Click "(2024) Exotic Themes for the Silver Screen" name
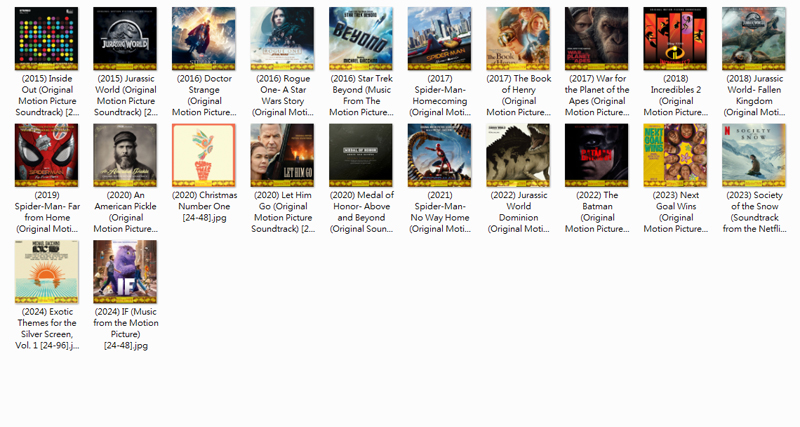Screen dimensions: 800x427 (47, 328)
